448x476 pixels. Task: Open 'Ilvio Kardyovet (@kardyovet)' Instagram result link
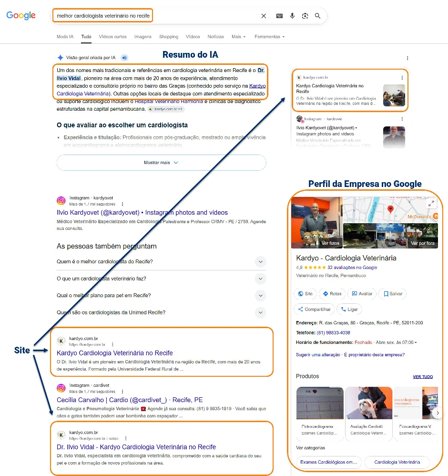tap(142, 213)
